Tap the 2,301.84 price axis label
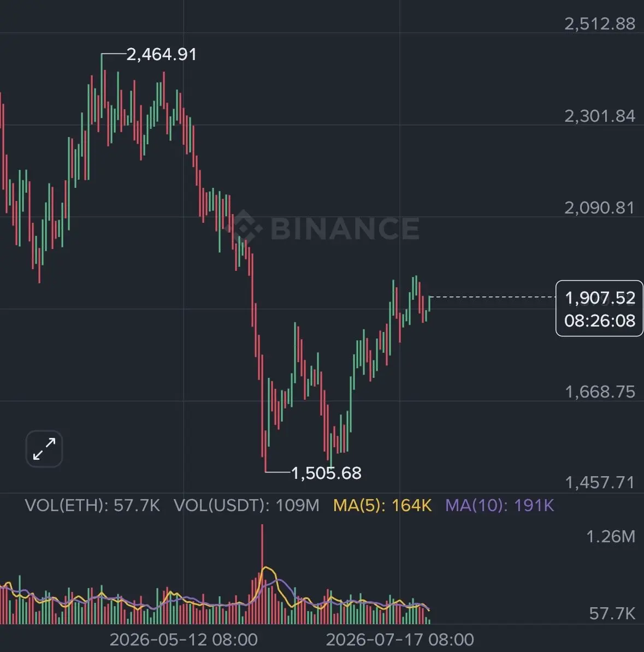 [x=600, y=116]
